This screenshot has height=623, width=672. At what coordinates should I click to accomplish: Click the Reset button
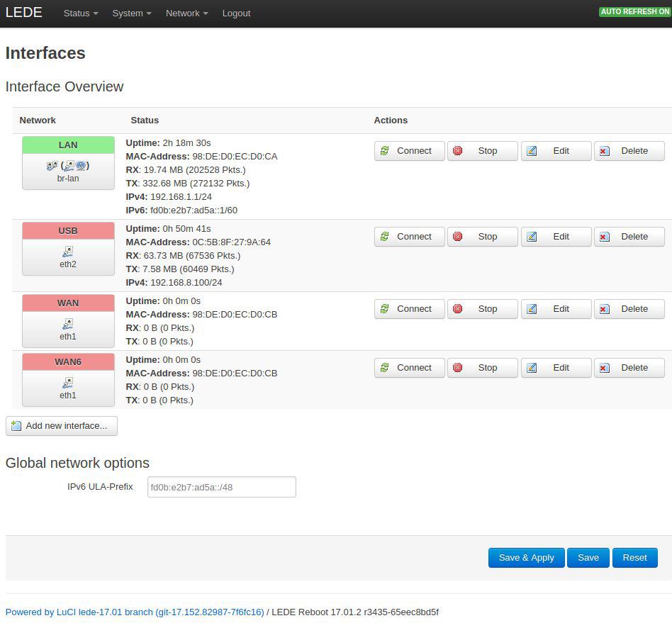(634, 558)
